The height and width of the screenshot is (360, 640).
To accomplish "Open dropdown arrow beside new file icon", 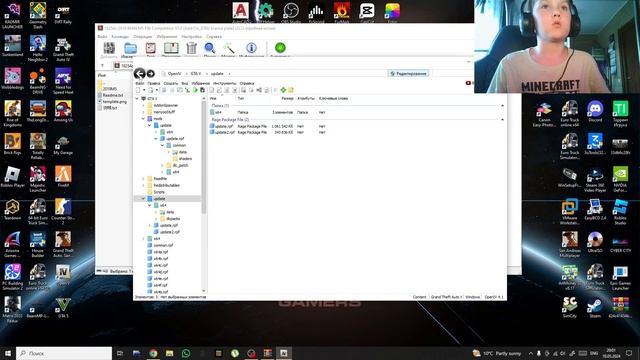I will pos(144,90).
